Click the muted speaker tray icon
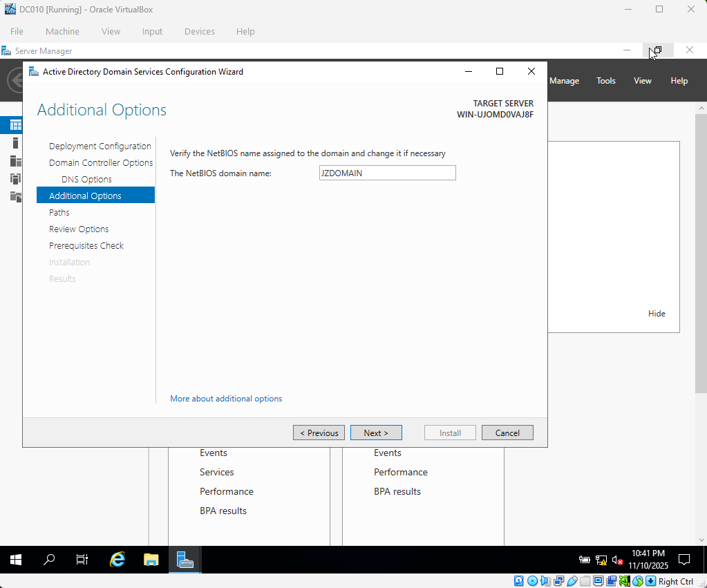707x588 pixels. (618, 560)
